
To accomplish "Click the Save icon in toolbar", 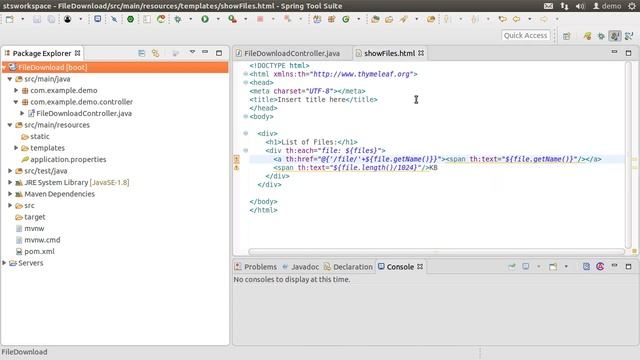I will coord(37,19).
